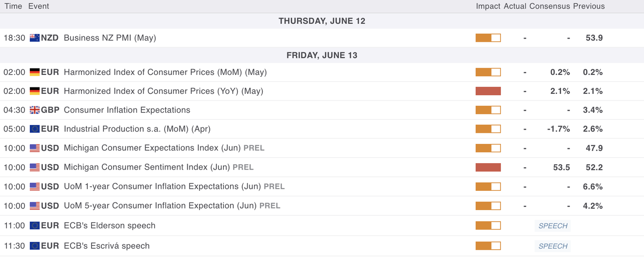Click the Friday, June 13 date header
The width and height of the screenshot is (644, 257).
point(322,55)
